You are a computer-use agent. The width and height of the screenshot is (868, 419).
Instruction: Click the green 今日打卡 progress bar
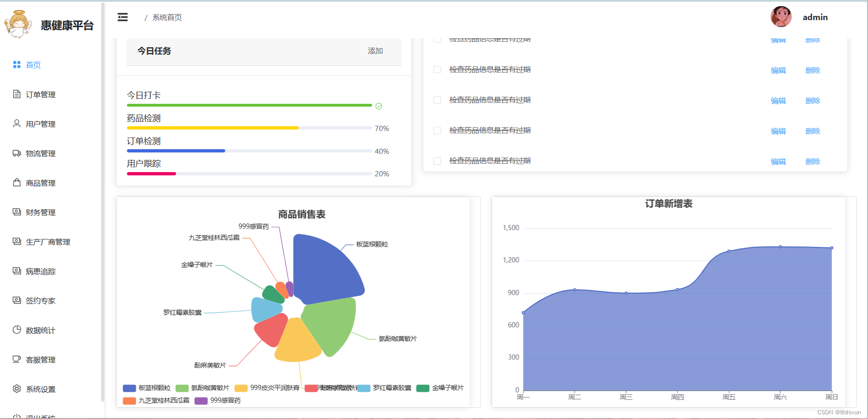click(250, 106)
